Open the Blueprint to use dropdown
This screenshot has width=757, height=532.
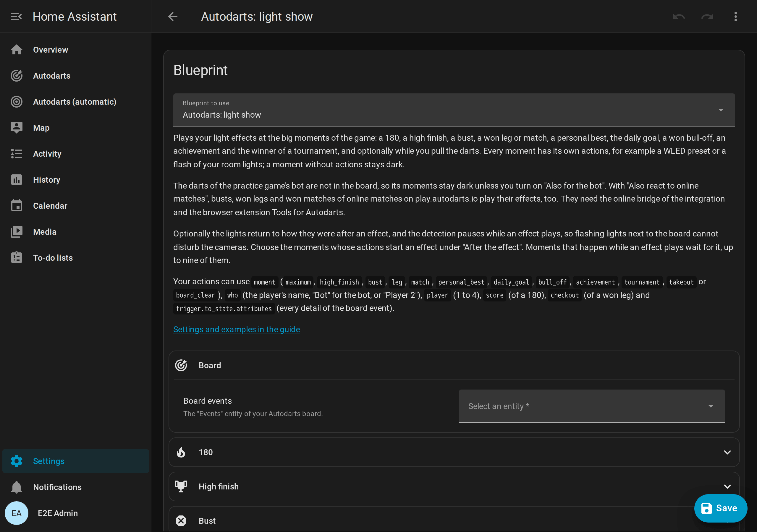point(454,110)
